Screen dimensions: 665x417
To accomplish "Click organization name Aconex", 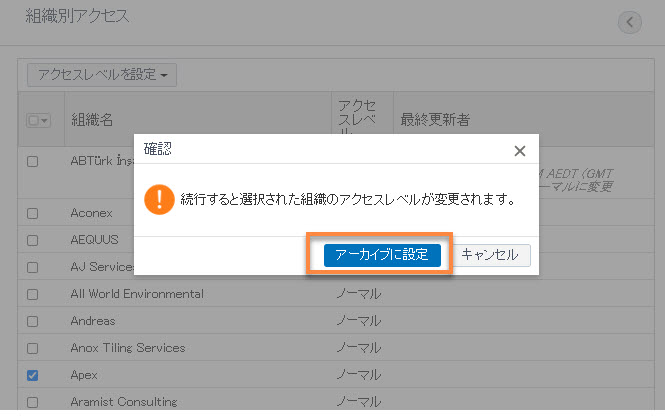I will (91, 213).
